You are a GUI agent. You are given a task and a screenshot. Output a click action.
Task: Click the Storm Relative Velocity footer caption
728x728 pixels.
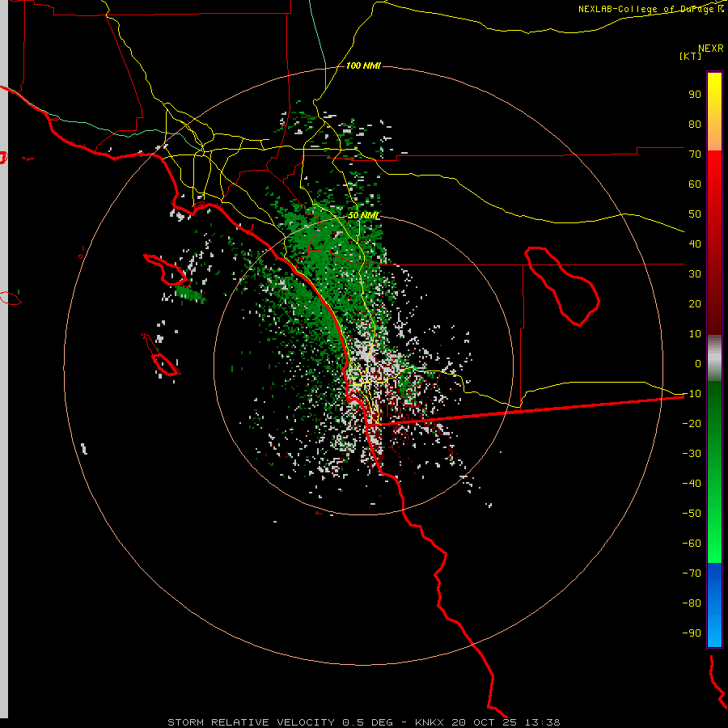pos(363,722)
